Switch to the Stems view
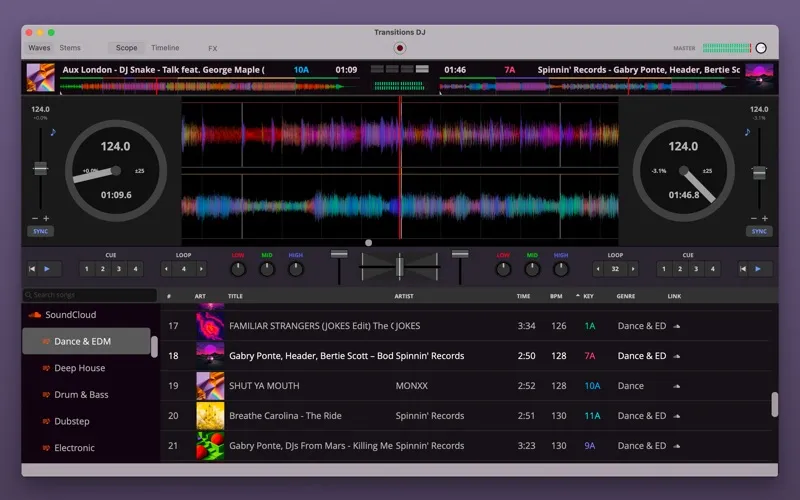The width and height of the screenshot is (800, 500). tap(70, 48)
